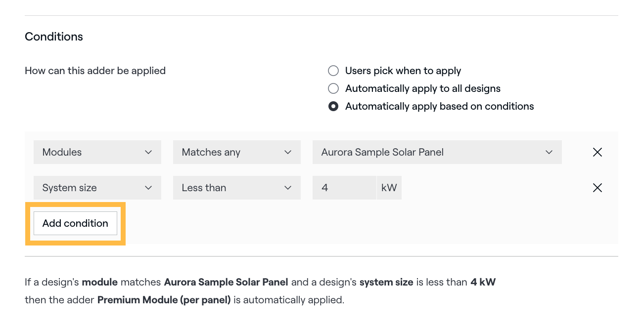Click the Conditions section heading
The image size is (644, 327).
(54, 37)
